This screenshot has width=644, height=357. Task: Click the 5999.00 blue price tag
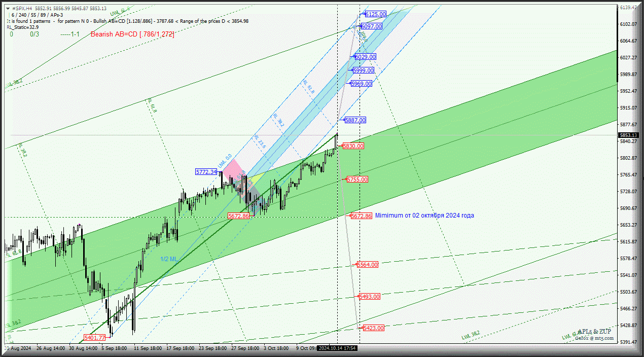(363, 70)
